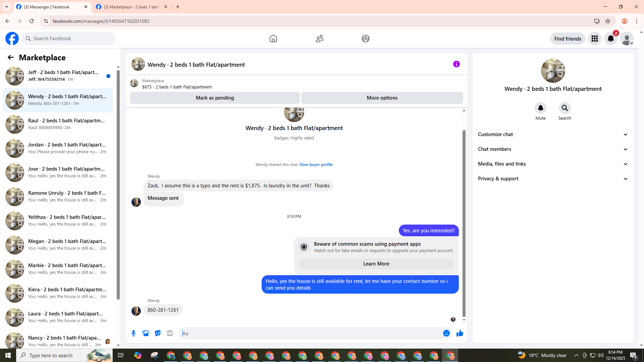Expand Customize chat section
The width and height of the screenshot is (644, 362).
pyautogui.click(x=553, y=134)
